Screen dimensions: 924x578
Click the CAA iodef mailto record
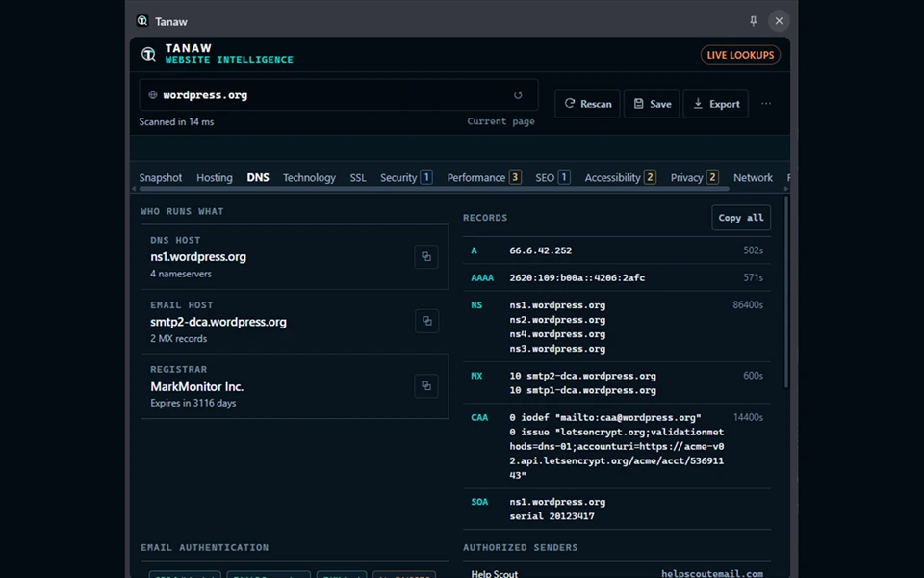point(605,417)
